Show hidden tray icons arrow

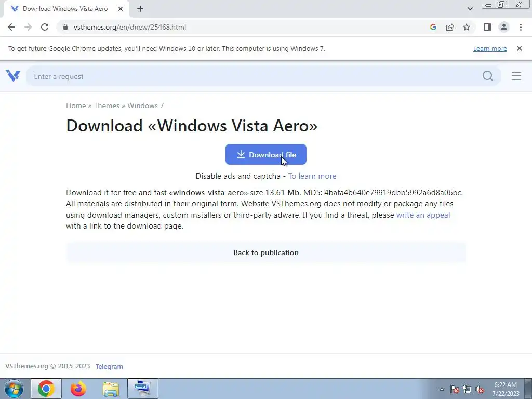tap(442, 389)
